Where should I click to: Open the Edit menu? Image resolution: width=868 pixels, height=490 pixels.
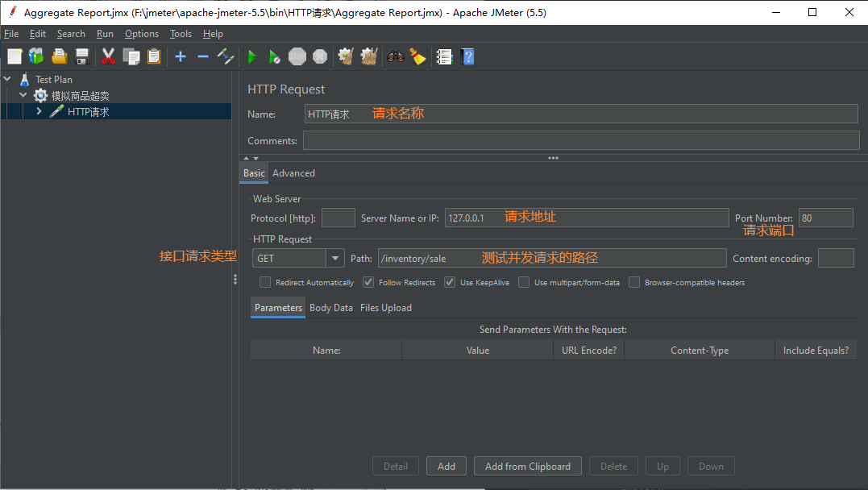(38, 34)
